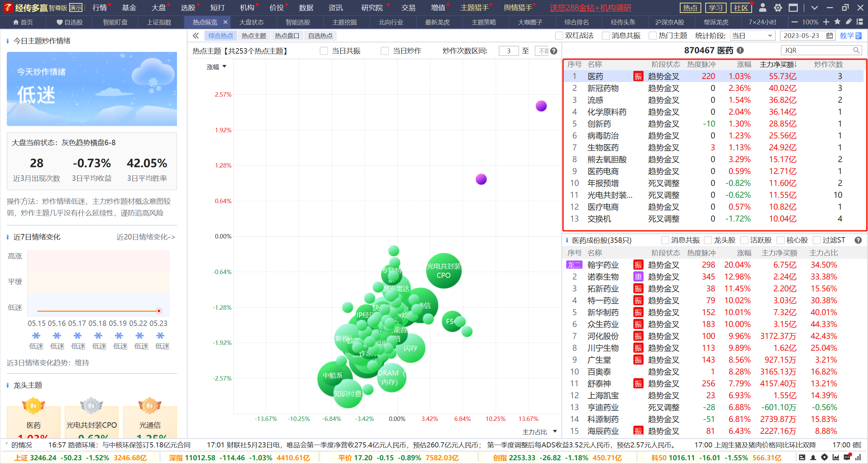Switch to the 热点主题 sub-tab
This screenshot has height=464, width=868.
click(254, 36)
